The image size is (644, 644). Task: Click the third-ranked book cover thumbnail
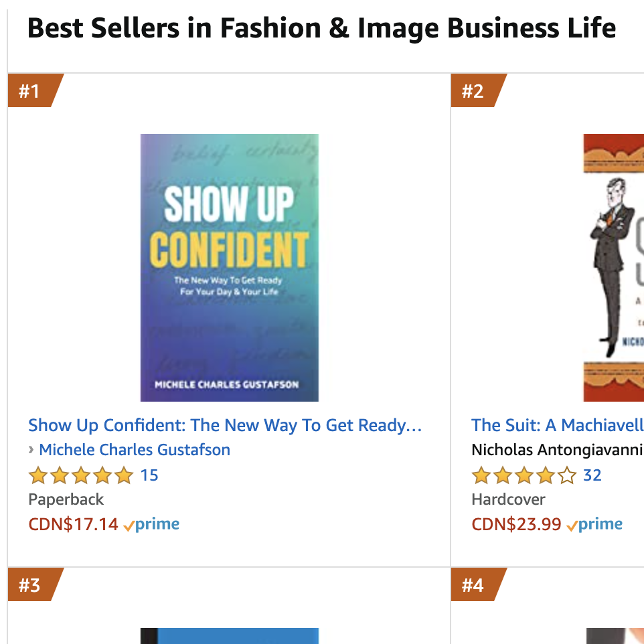(x=229, y=636)
